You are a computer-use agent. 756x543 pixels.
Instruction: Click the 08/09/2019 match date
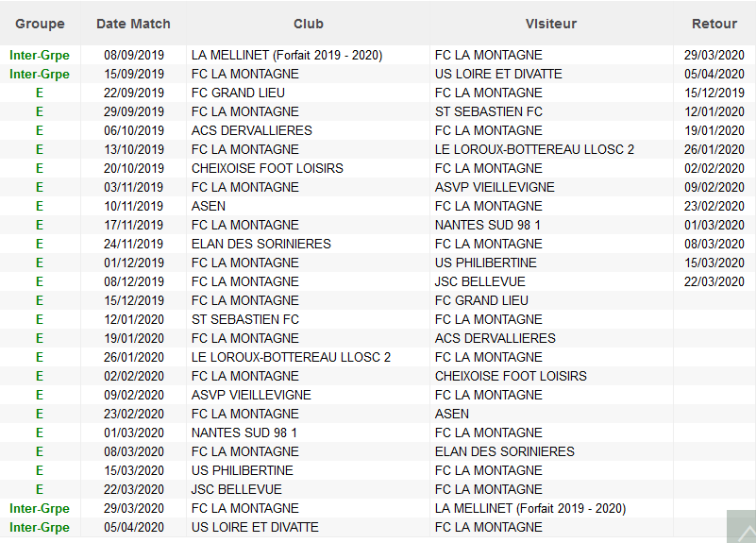tap(133, 55)
